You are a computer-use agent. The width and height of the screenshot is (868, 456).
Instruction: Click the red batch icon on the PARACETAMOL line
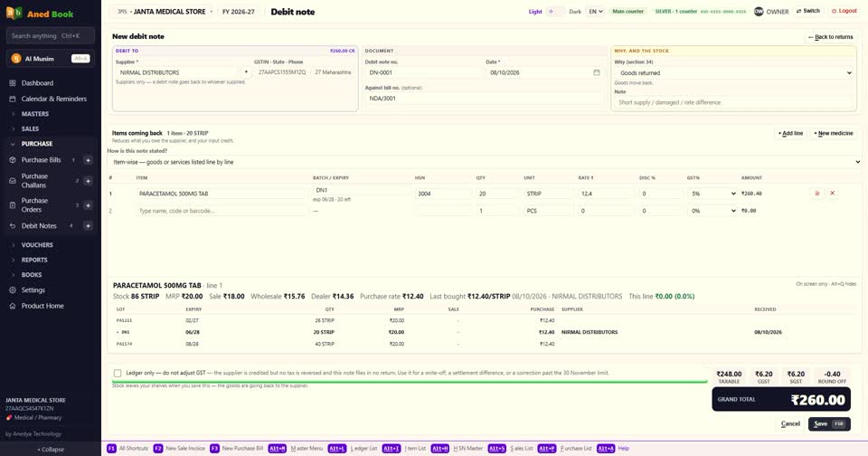tap(817, 194)
